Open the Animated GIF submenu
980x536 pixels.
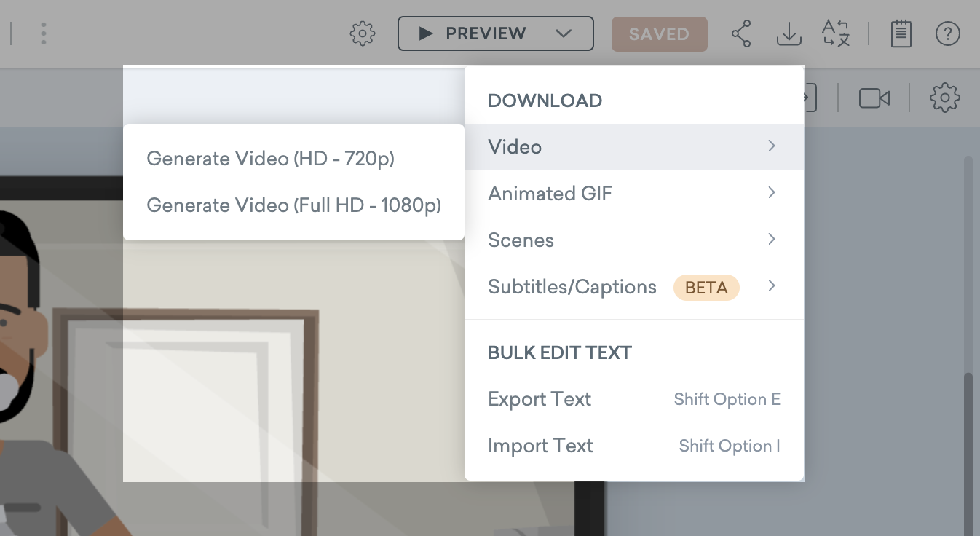634,194
